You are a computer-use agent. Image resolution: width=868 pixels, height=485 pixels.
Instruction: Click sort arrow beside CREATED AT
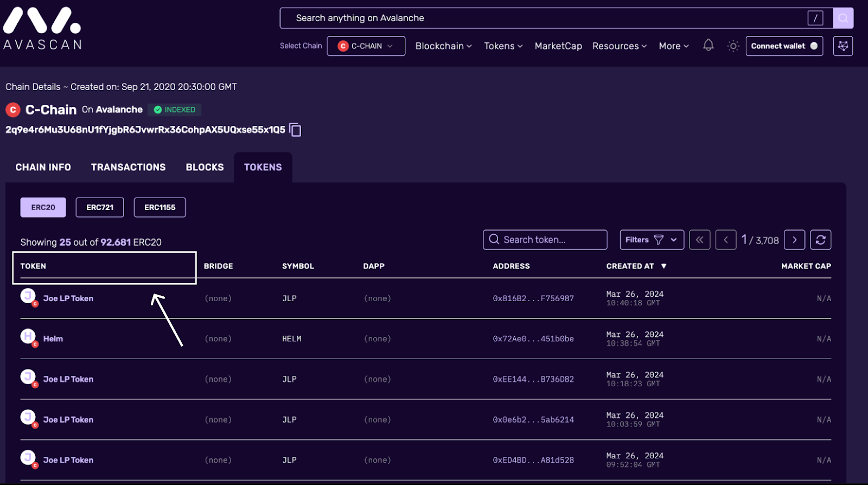coord(663,266)
